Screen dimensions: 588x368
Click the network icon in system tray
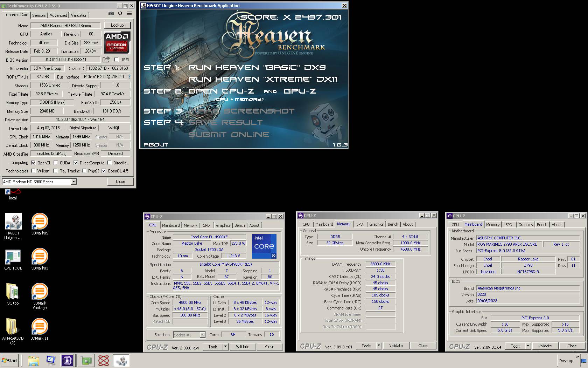[583, 361]
